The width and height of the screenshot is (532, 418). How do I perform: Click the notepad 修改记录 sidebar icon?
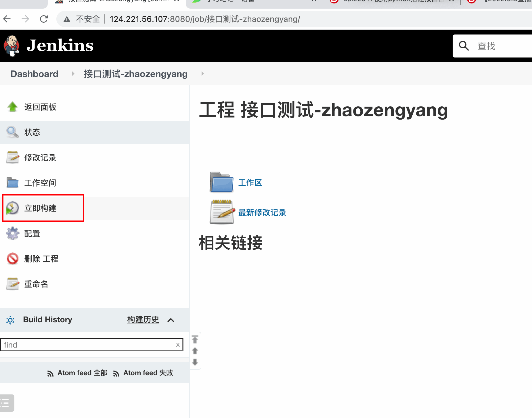12,158
